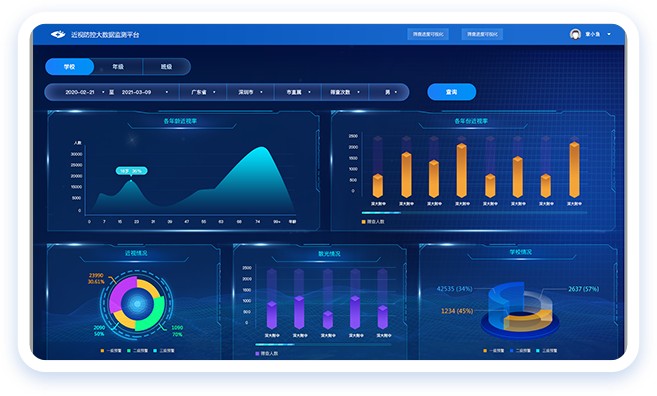Click the 23990 30.61% donut label
The image size is (657, 396).
pos(96,278)
